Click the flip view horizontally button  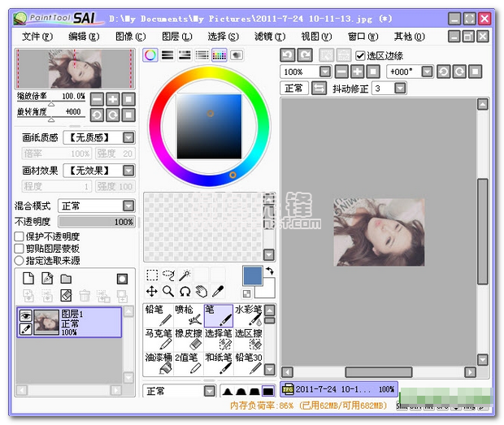coord(319,88)
